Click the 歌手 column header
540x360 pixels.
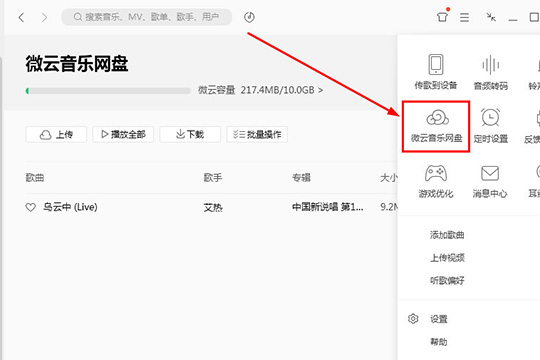click(x=213, y=178)
